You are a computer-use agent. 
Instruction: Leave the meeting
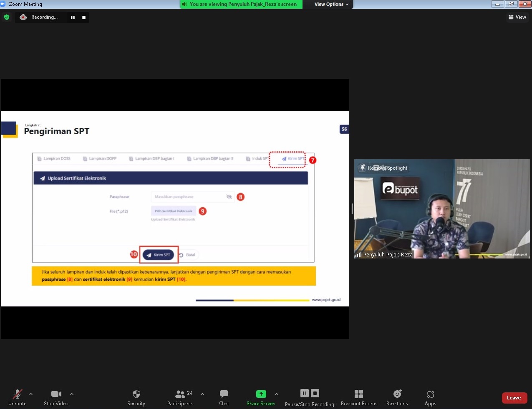(x=514, y=398)
